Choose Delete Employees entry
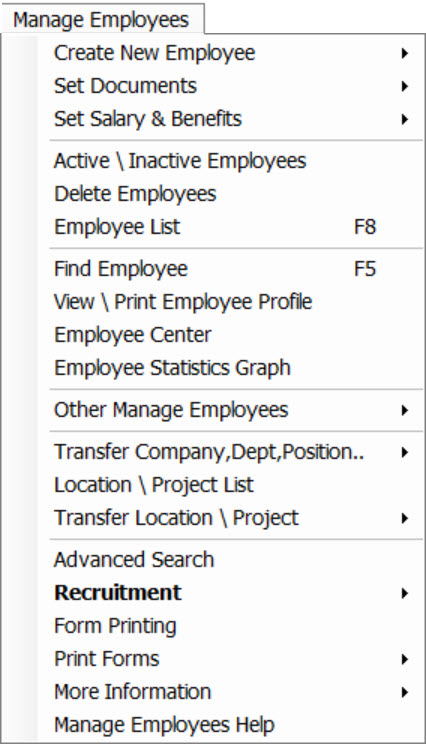The image size is (426, 744). coord(231,194)
